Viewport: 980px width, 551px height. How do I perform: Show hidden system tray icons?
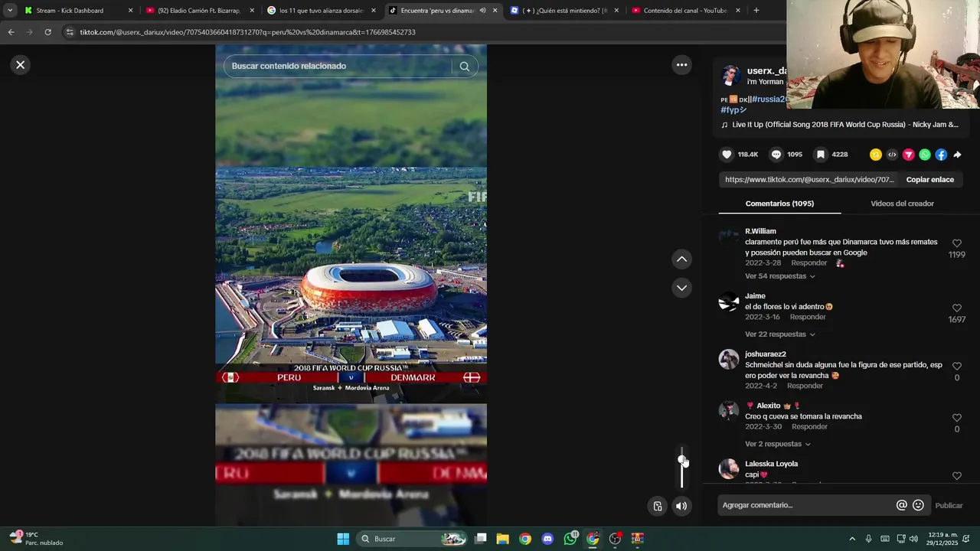pos(851,539)
